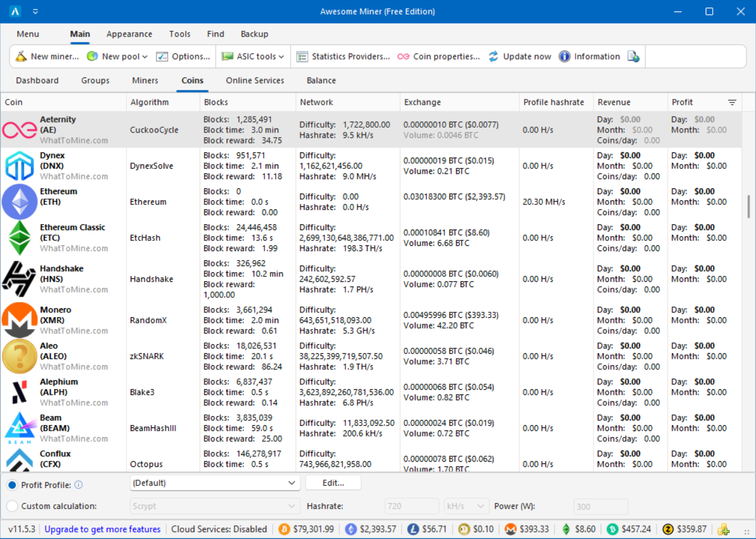This screenshot has height=539, width=756.
Task: Switch to the Groups tab
Action: tap(95, 80)
